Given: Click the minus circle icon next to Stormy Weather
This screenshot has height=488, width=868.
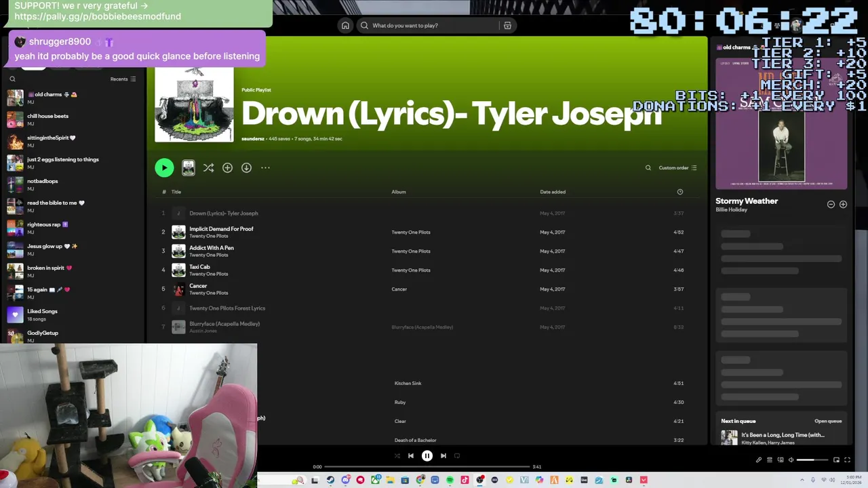Looking at the screenshot, I should click(831, 204).
